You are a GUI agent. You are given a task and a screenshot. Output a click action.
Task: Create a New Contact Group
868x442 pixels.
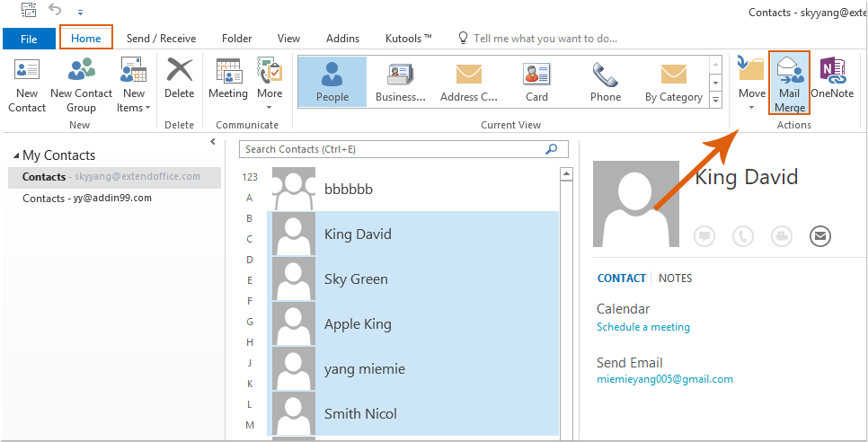coord(82,85)
